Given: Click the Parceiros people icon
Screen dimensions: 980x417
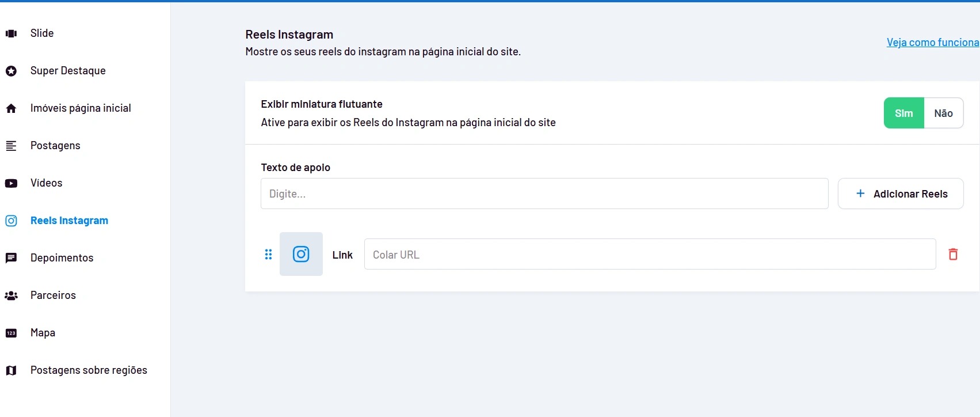Looking at the screenshot, I should tap(11, 295).
